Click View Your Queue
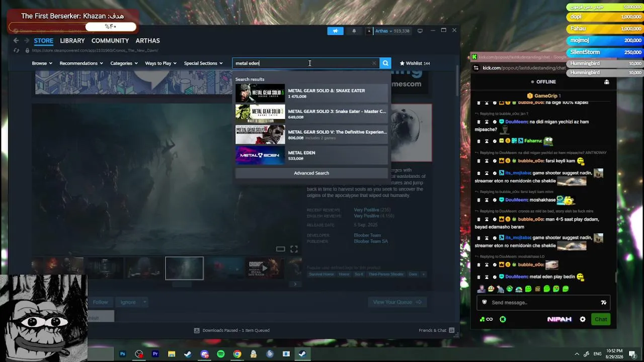Viewport: 644px width, 362px height. (x=397, y=302)
